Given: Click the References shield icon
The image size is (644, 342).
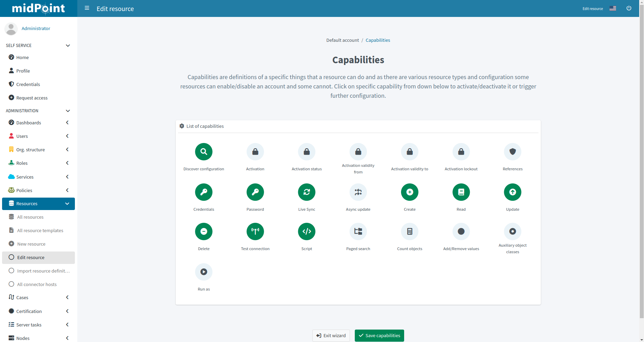Looking at the screenshot, I should coord(513,152).
